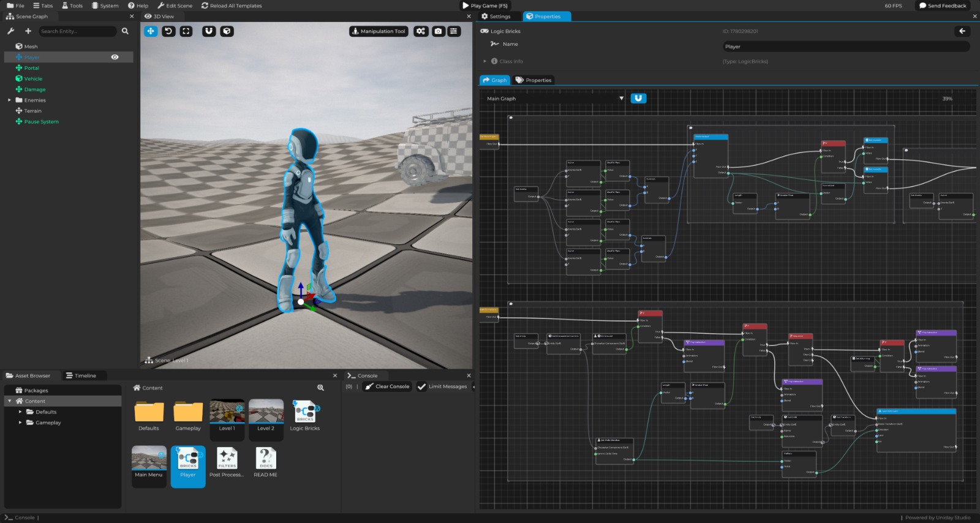The image size is (980, 523).
Task: Click Play Game (F5) button
Action: tap(485, 6)
